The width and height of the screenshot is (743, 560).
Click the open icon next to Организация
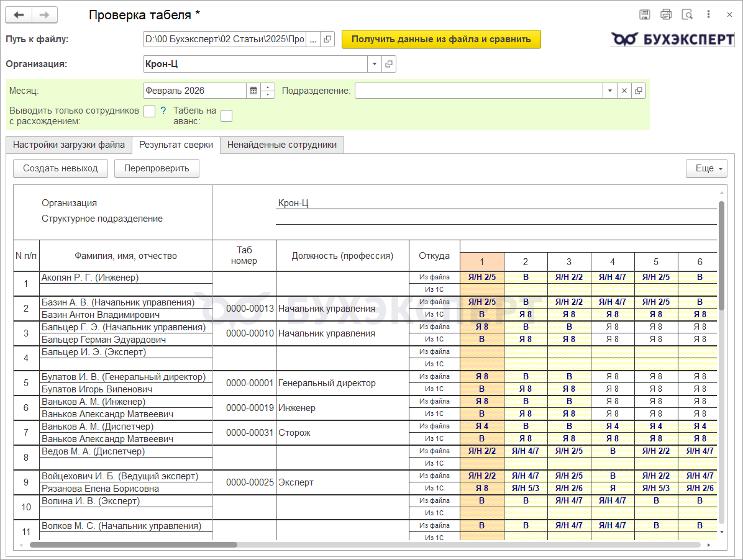(x=390, y=64)
